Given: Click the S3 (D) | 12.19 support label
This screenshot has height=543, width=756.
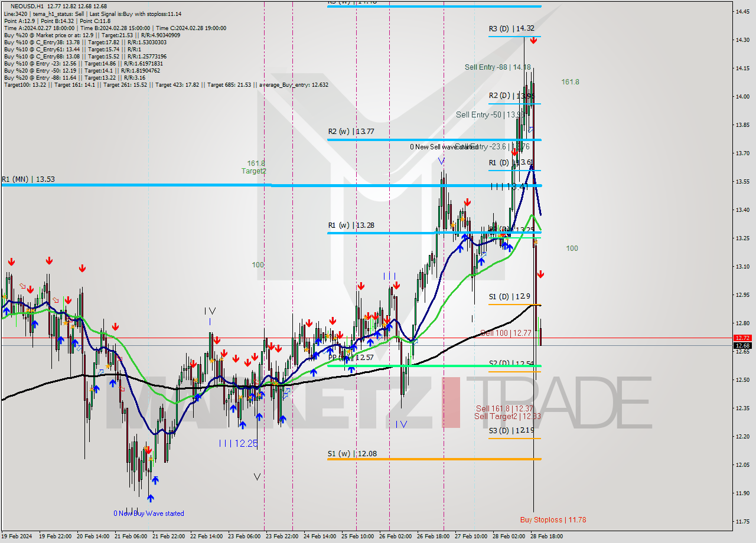Looking at the screenshot, I should point(511,431).
